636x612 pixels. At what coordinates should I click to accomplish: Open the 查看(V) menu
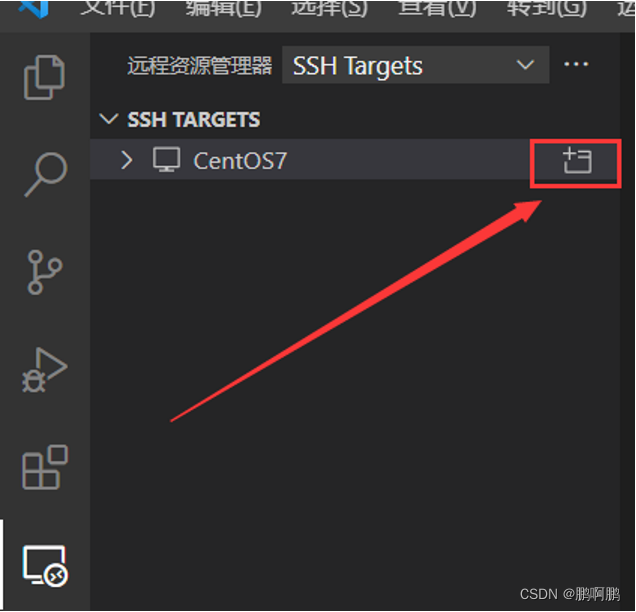pyautogui.click(x=437, y=8)
